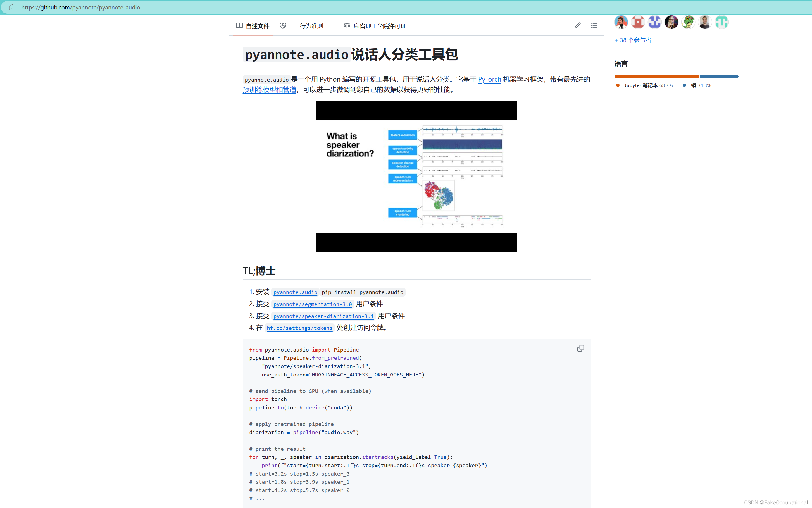
Task: Click the orange Jupyter segment of language bar
Action: coord(656,77)
